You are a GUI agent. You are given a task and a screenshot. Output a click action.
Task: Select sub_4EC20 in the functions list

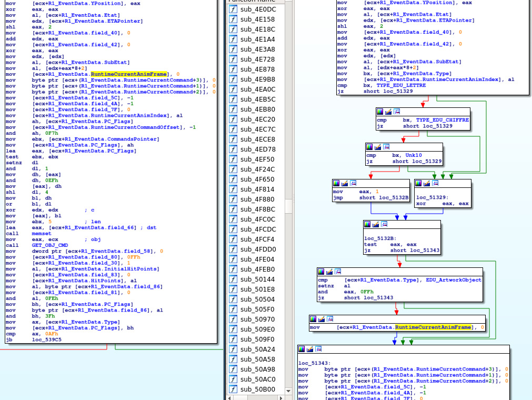(258, 119)
